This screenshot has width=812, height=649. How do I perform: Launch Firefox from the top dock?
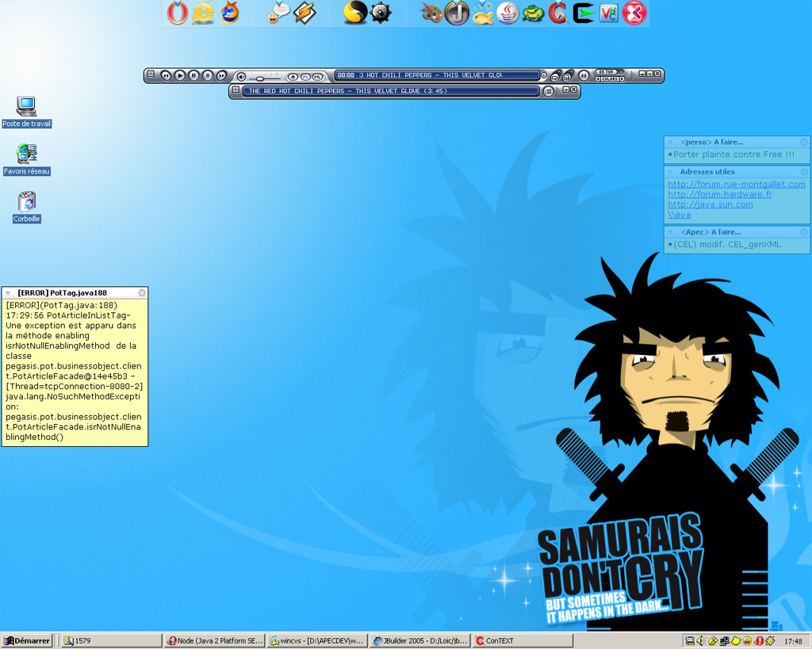(x=229, y=13)
